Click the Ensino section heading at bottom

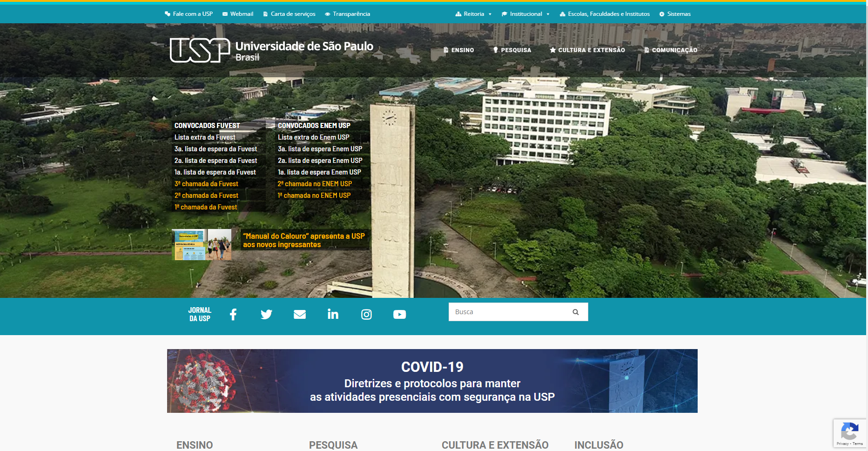pos(195,445)
